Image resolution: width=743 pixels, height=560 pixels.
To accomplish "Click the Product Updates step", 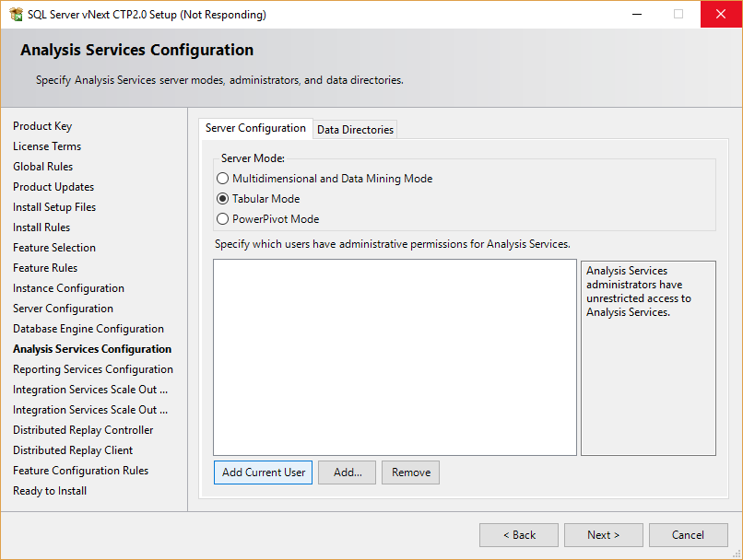I will pyautogui.click(x=53, y=187).
